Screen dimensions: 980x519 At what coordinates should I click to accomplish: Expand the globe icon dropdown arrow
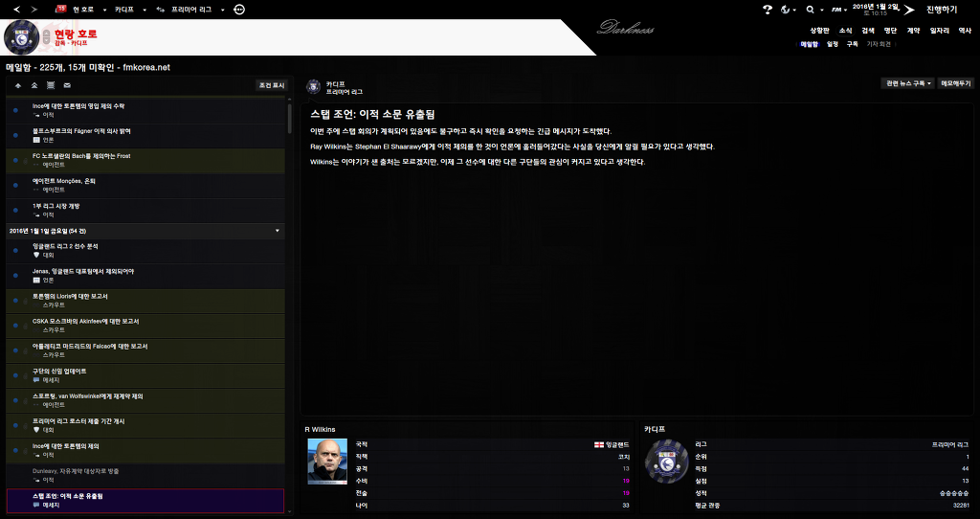(794, 10)
